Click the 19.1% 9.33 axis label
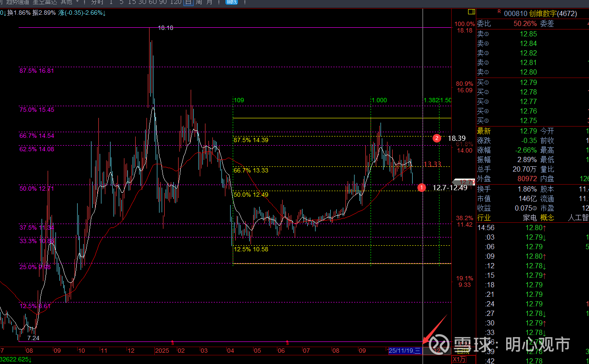Viewport: 589px width, 364px height. coord(464,281)
